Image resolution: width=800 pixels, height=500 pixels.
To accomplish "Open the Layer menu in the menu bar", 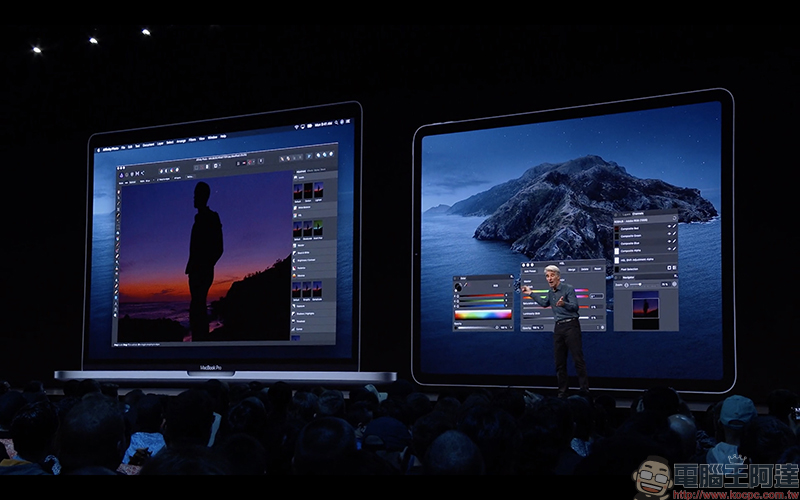I will 160,144.
